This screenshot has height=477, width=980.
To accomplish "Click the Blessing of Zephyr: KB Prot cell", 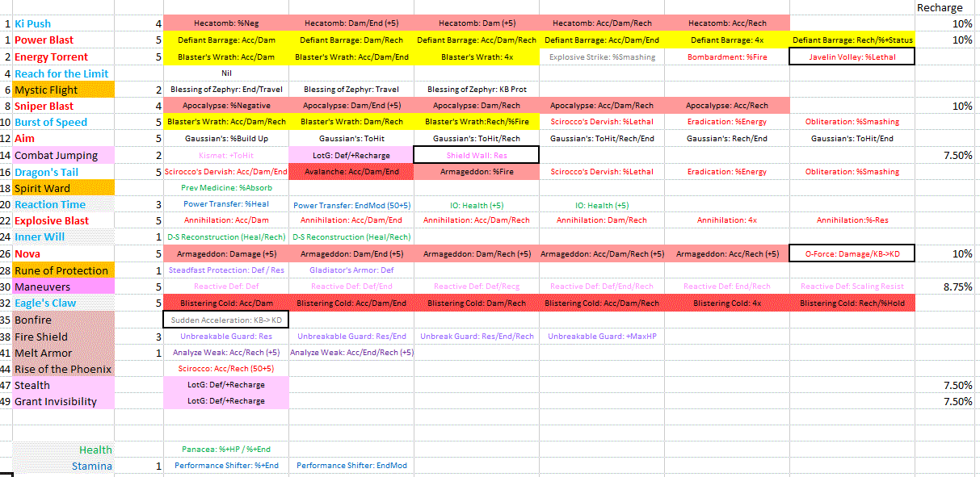I will point(477,90).
